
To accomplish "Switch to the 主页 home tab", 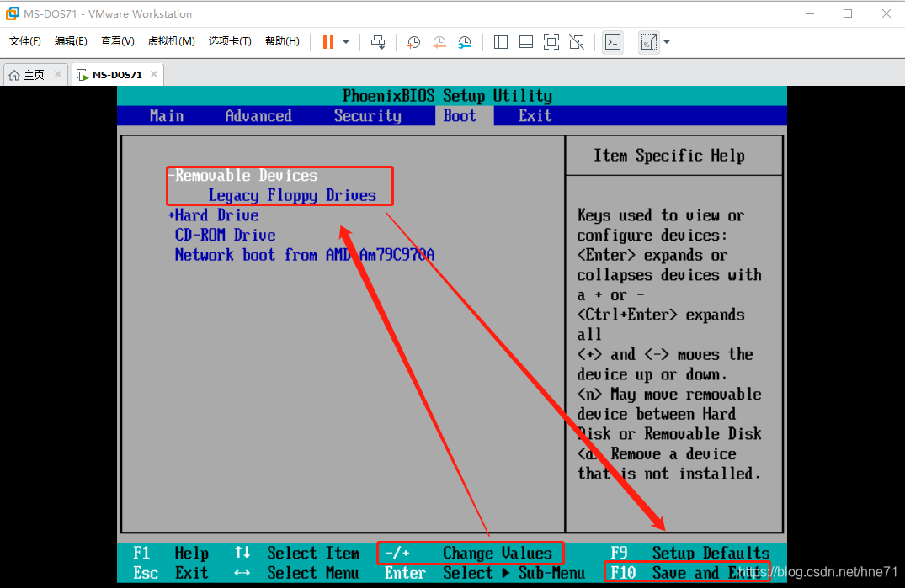I will tap(34, 75).
